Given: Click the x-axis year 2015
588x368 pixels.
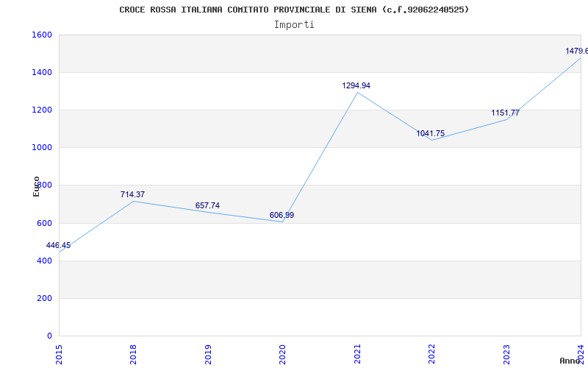Looking at the screenshot, I should [59, 354].
